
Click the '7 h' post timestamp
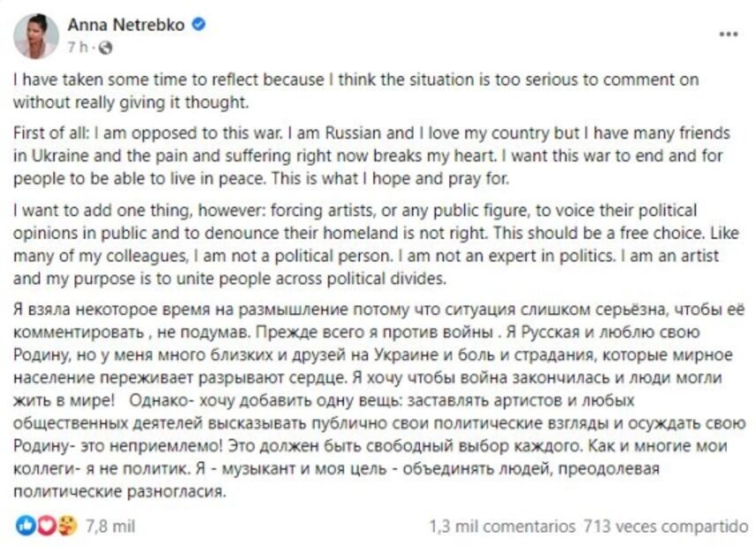click(x=78, y=46)
